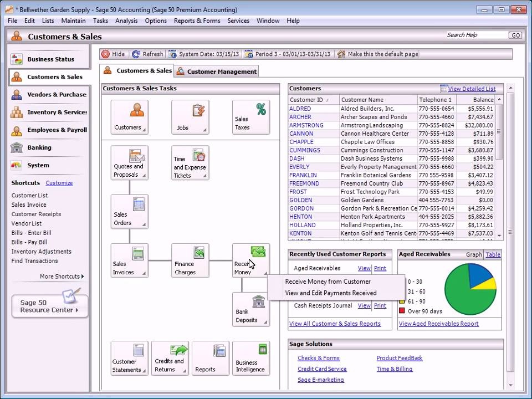Screen dimensions: 532x399
Task: Open the Sales Invoice shortcut
Action: 29,204
